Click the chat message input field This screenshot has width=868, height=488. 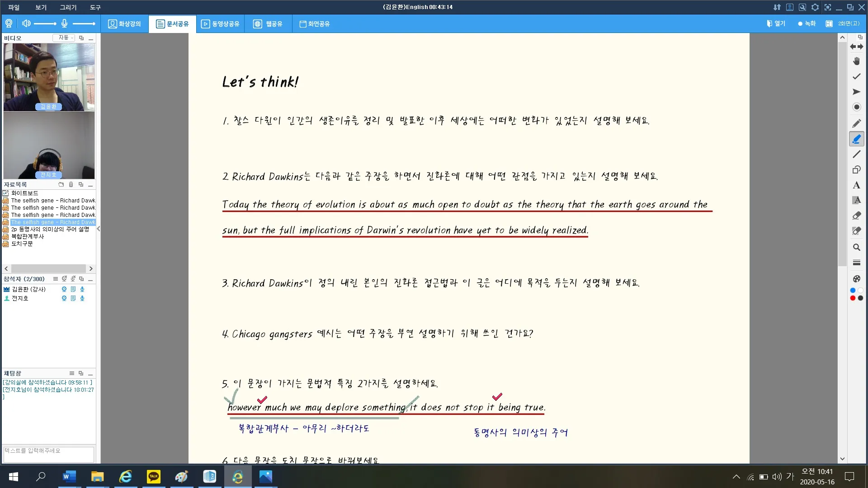[48, 454]
